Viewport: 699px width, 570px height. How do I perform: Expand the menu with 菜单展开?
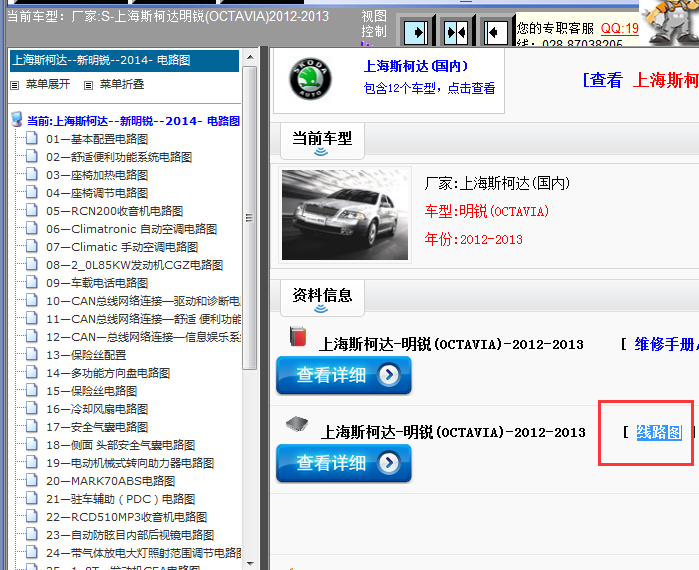point(48,84)
